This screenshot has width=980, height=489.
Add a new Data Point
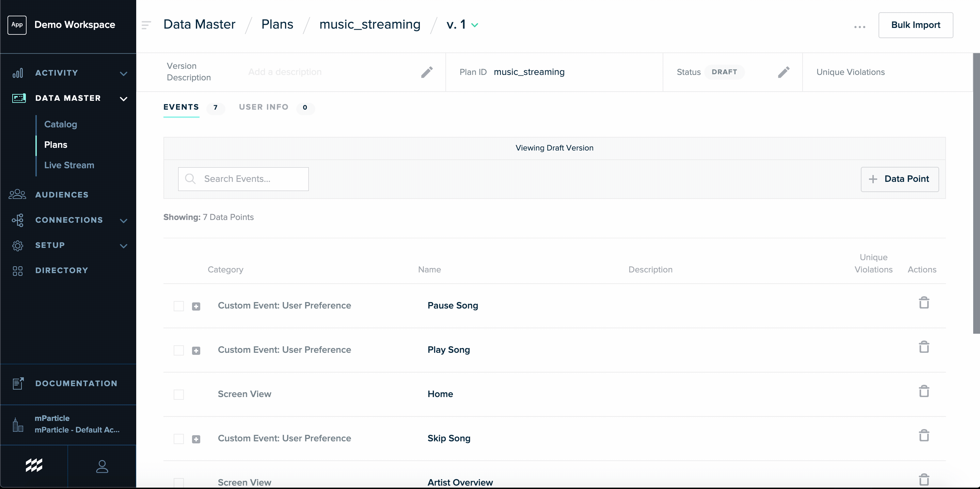click(x=899, y=179)
